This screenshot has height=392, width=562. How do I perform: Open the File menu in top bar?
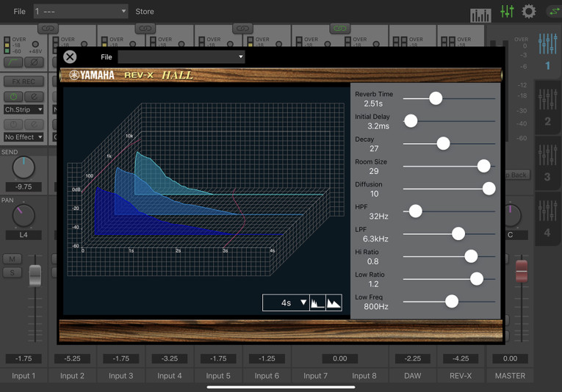coord(19,12)
